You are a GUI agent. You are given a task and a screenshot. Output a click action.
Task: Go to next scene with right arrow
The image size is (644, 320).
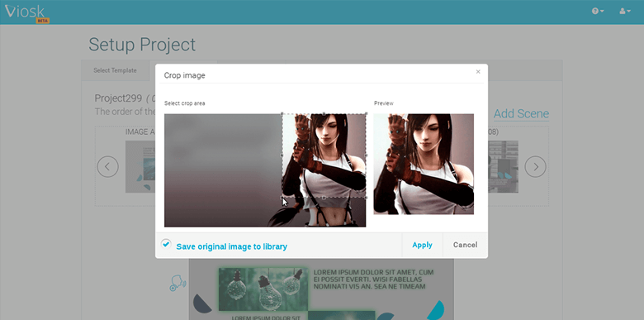pyautogui.click(x=536, y=166)
